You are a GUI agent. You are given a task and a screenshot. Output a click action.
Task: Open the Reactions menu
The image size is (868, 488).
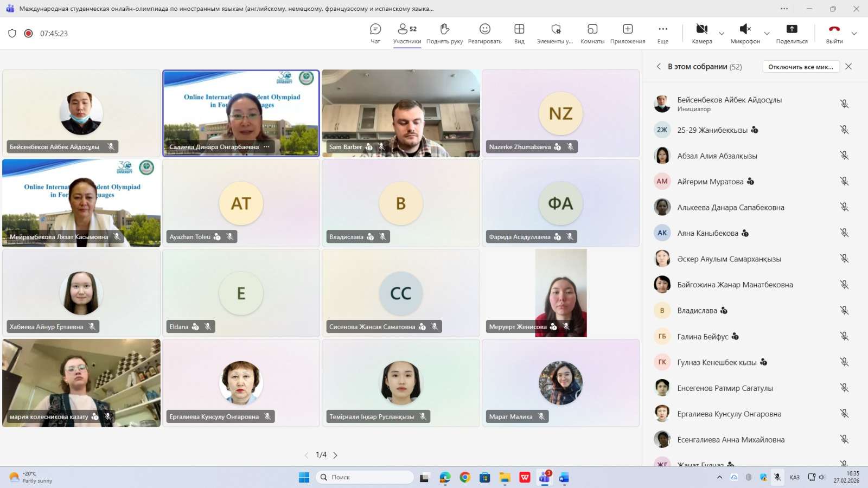(484, 33)
